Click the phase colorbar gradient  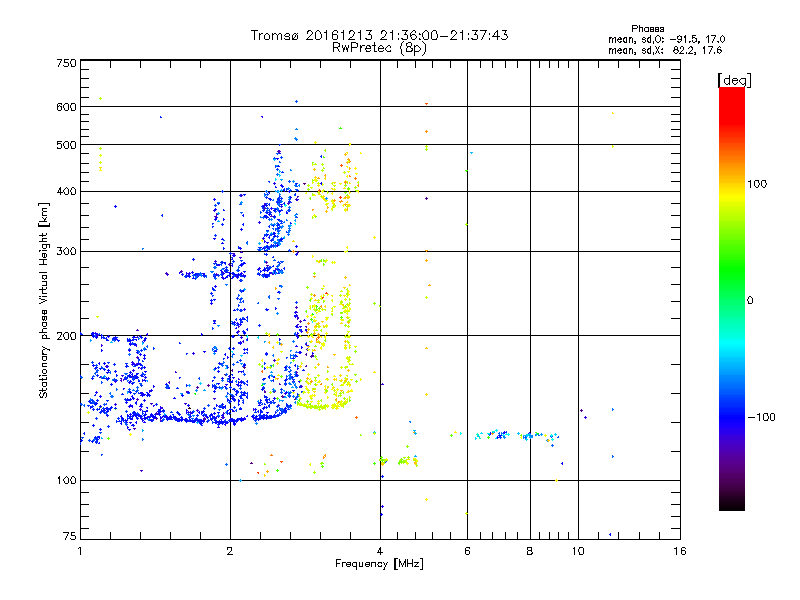[x=732, y=298]
